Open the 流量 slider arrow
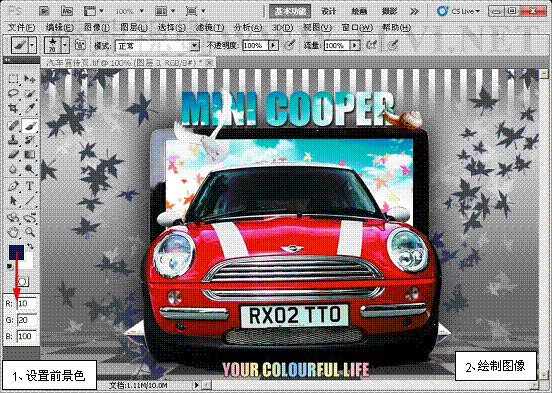This screenshot has height=393, width=552. [x=355, y=45]
